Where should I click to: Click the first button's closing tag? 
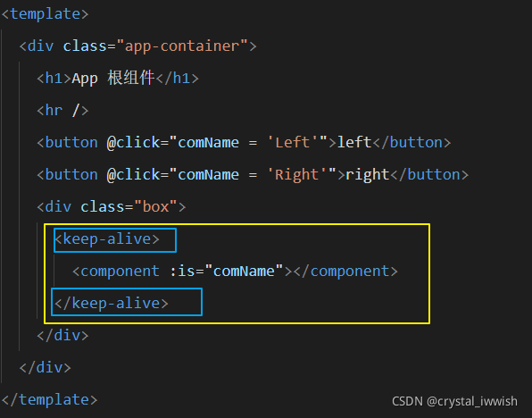point(411,142)
